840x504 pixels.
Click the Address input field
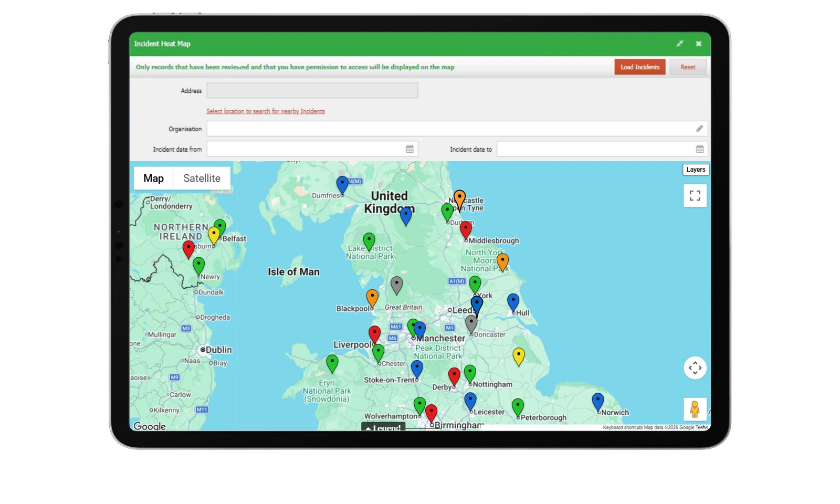coord(312,90)
